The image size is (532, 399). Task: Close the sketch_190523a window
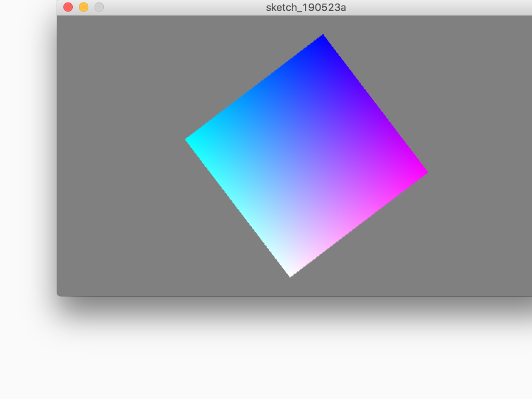coord(68,7)
